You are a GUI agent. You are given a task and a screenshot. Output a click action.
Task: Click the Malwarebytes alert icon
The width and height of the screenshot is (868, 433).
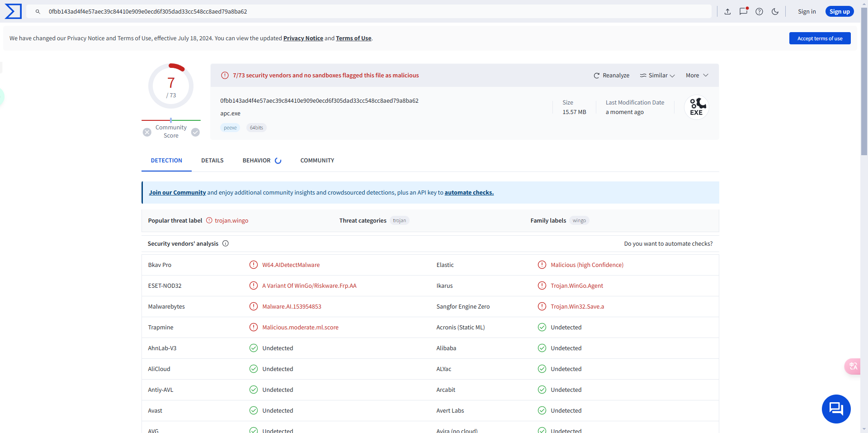[254, 306]
